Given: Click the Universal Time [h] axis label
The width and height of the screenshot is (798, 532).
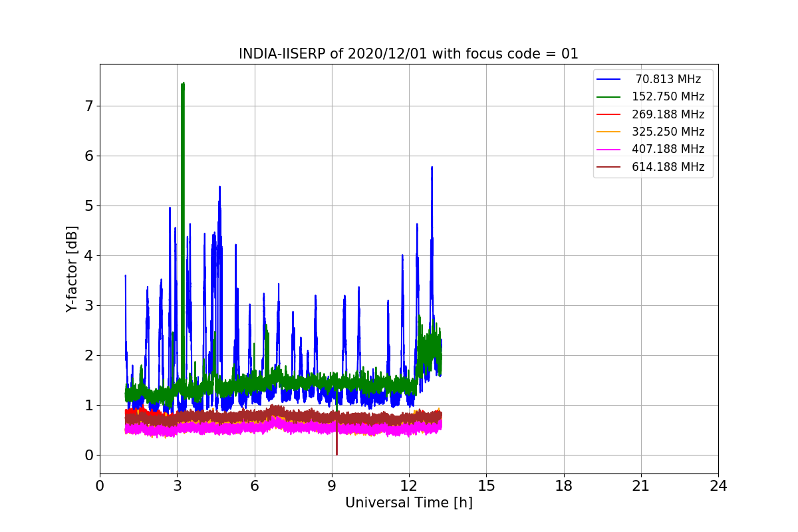Looking at the screenshot, I should (x=409, y=503).
